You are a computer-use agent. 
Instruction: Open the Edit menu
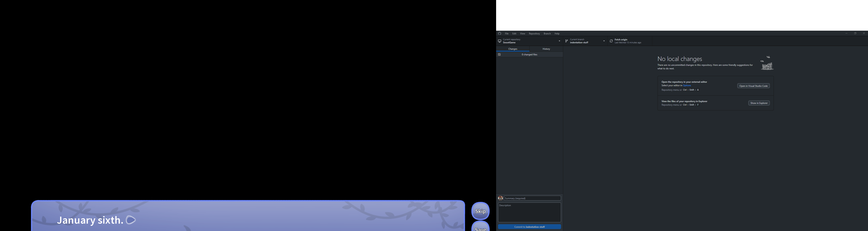[514, 34]
